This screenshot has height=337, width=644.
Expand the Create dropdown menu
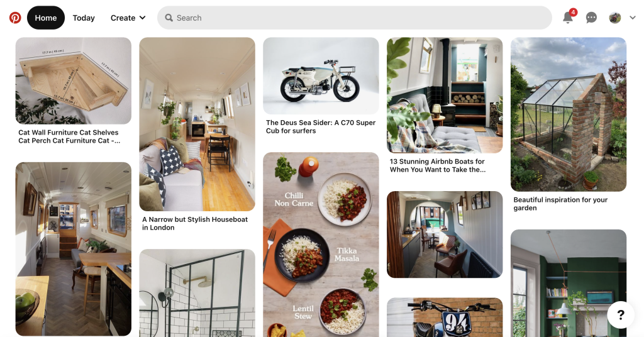tap(128, 18)
